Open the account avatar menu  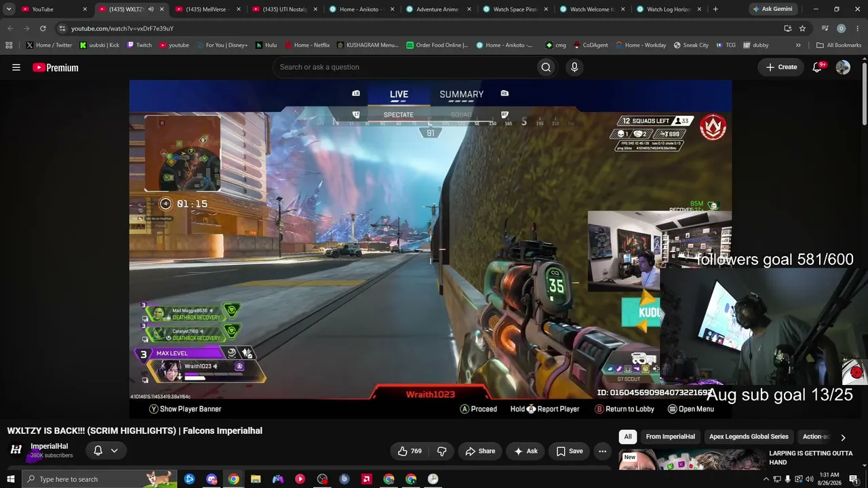coord(843,67)
